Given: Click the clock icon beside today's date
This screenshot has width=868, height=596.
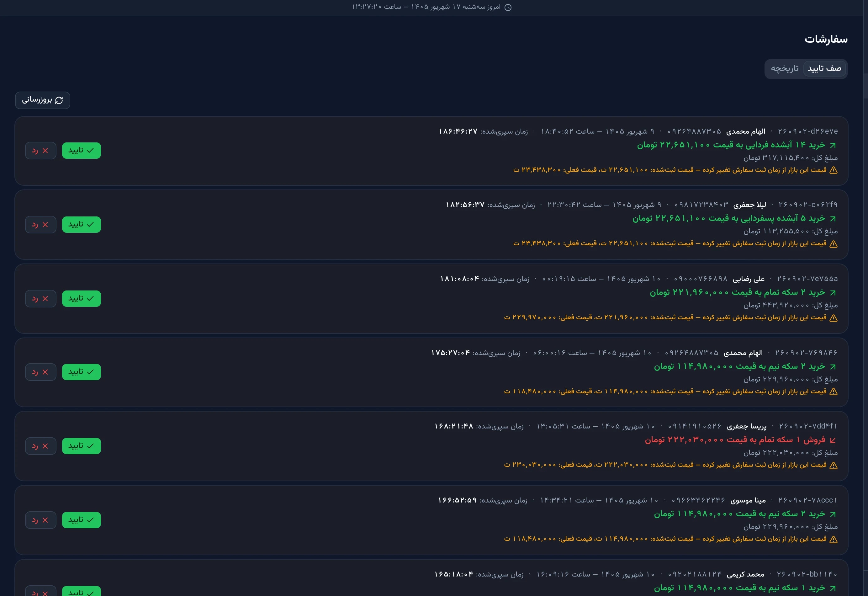Looking at the screenshot, I should point(508,8).
